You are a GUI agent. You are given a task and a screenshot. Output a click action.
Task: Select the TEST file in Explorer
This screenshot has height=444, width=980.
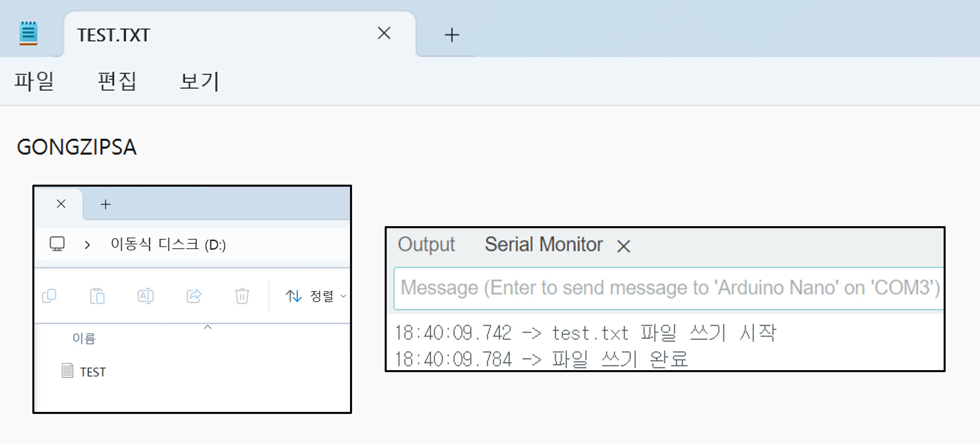[x=92, y=372]
